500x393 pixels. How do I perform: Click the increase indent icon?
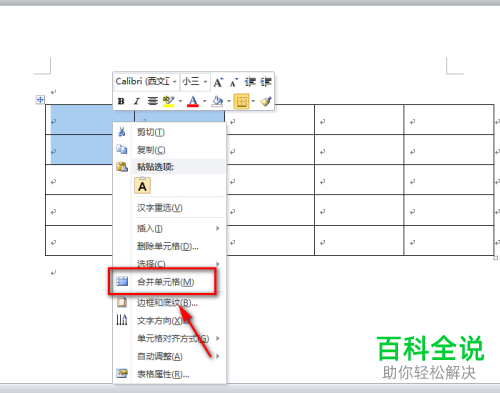point(266,82)
